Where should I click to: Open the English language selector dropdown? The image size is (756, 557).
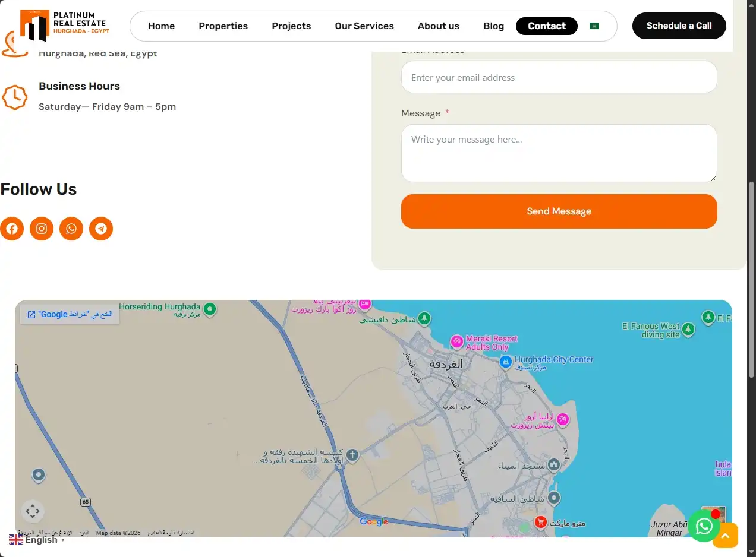(x=37, y=540)
